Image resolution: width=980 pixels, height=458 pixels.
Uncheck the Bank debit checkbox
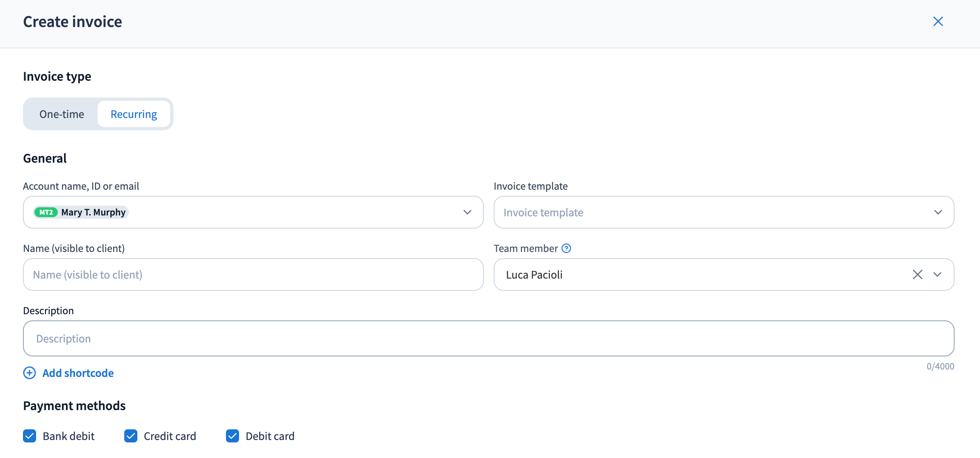(x=30, y=436)
